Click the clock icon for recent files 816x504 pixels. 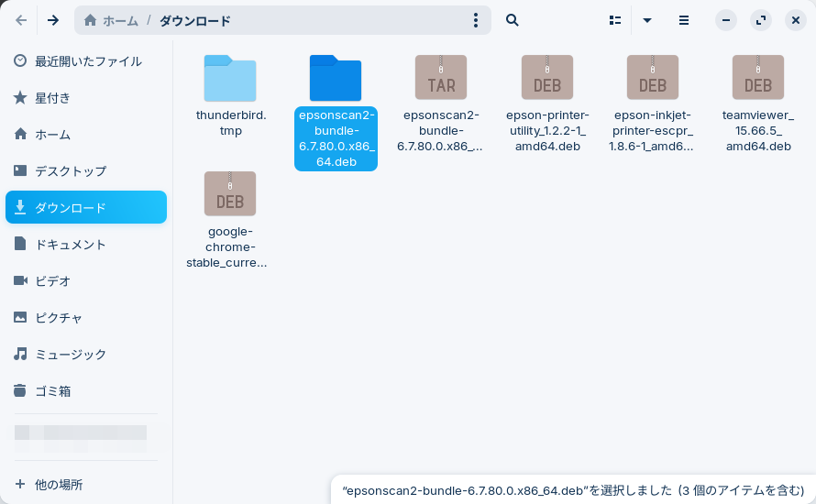click(20, 60)
